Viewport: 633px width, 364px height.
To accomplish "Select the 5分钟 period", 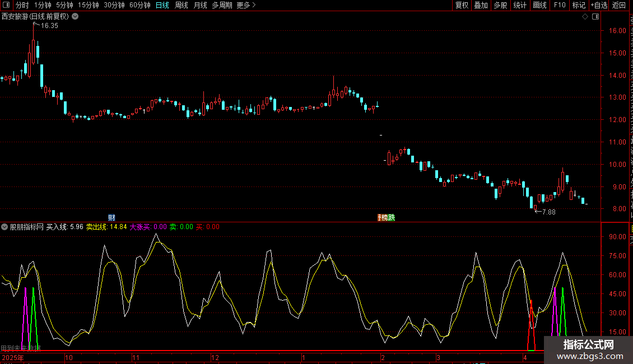I will point(64,5).
